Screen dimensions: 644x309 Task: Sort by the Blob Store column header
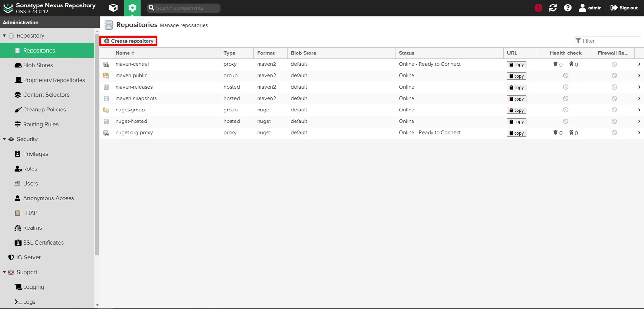coord(341,53)
